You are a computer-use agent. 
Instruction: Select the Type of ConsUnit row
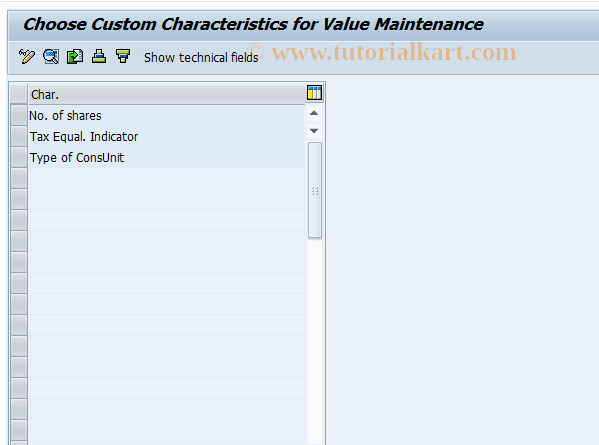(167, 158)
